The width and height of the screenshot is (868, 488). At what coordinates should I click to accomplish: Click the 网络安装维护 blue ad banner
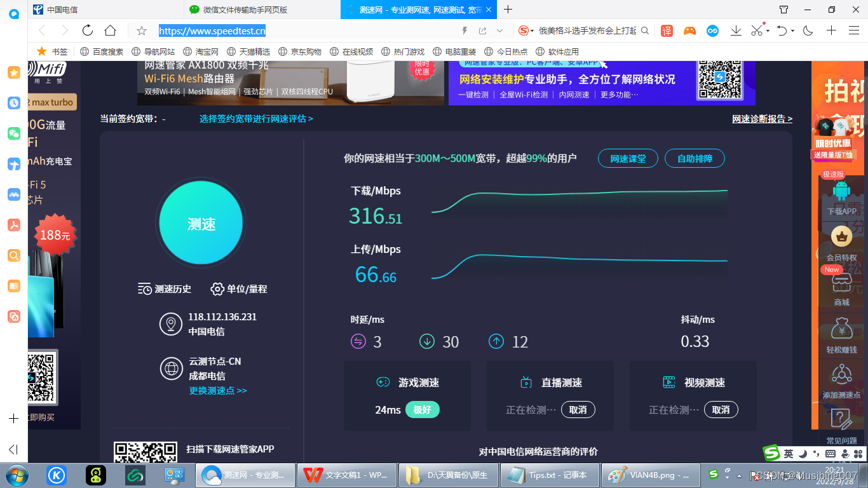(602, 83)
